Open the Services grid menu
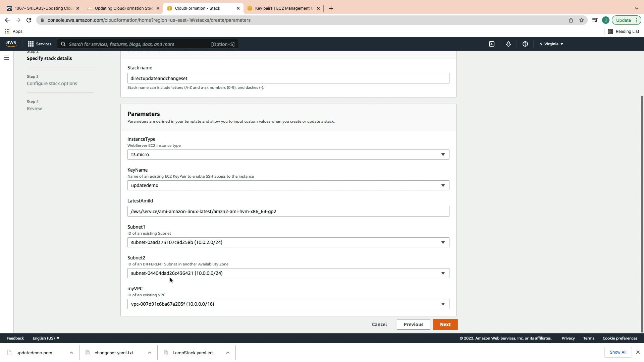This screenshot has width=644, height=362. point(40,44)
